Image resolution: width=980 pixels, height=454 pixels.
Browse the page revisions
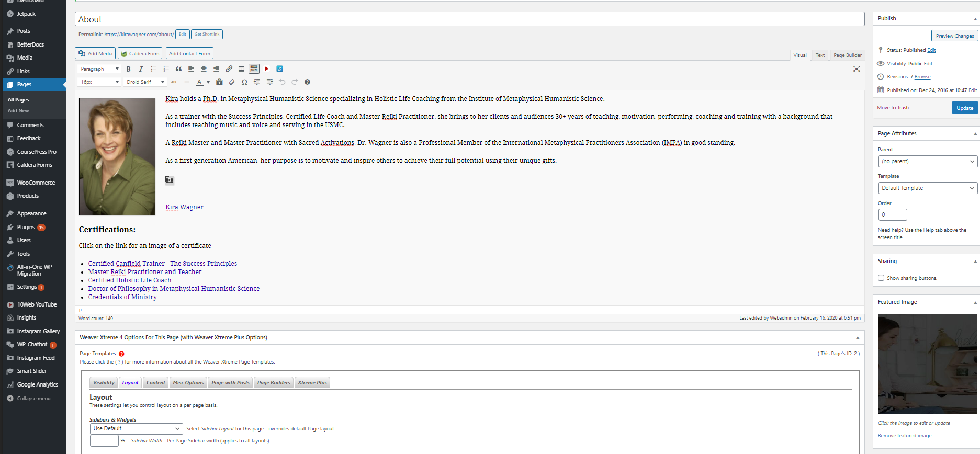point(922,77)
